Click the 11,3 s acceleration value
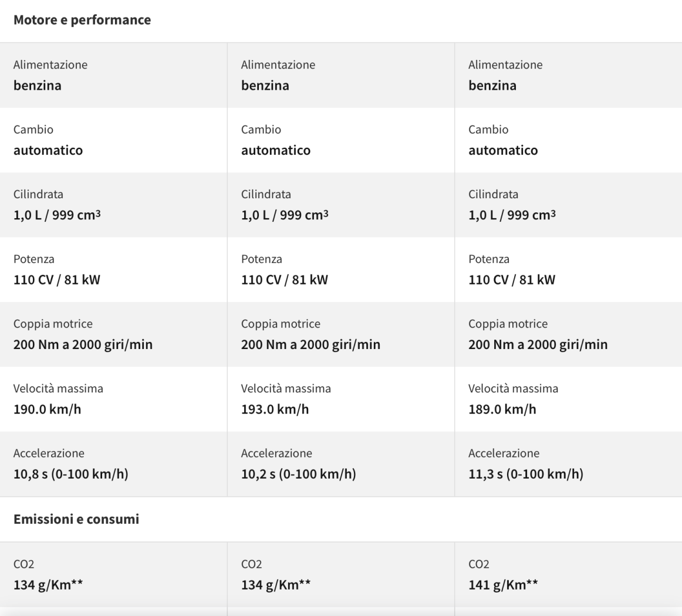The height and width of the screenshot is (616, 682). (x=525, y=474)
